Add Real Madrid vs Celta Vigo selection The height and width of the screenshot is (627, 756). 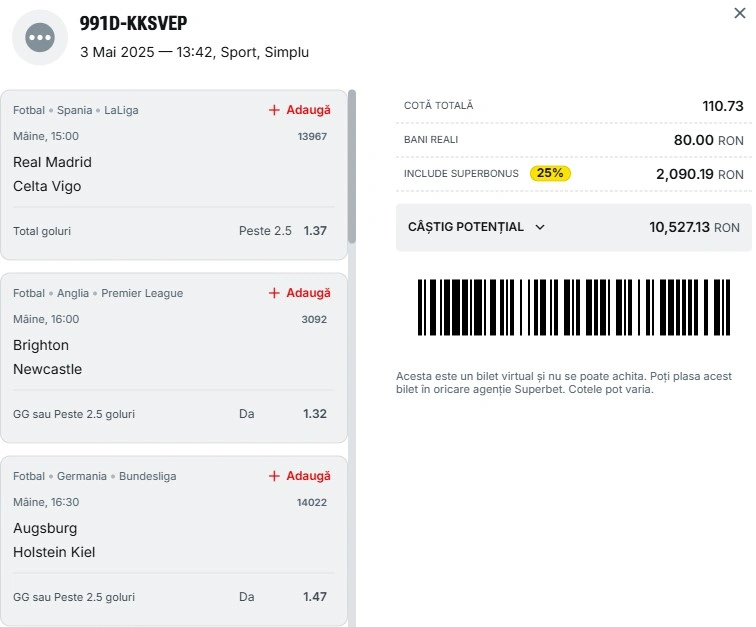click(299, 110)
